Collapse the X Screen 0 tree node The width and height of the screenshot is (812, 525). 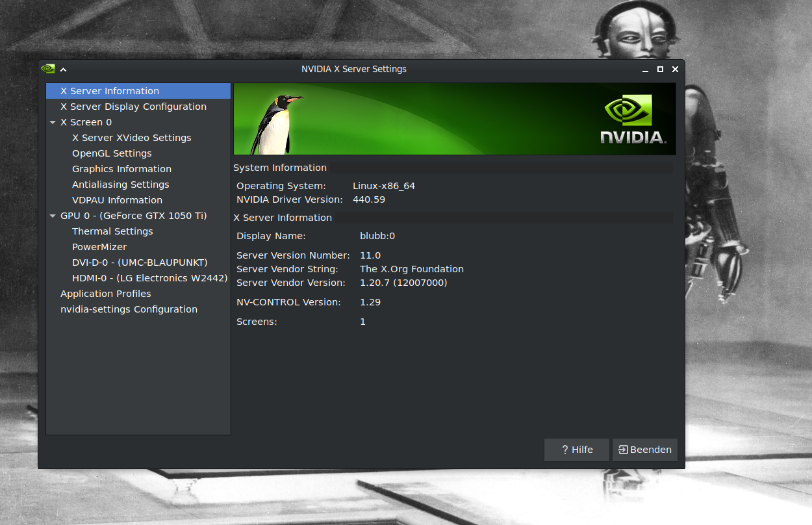53,122
